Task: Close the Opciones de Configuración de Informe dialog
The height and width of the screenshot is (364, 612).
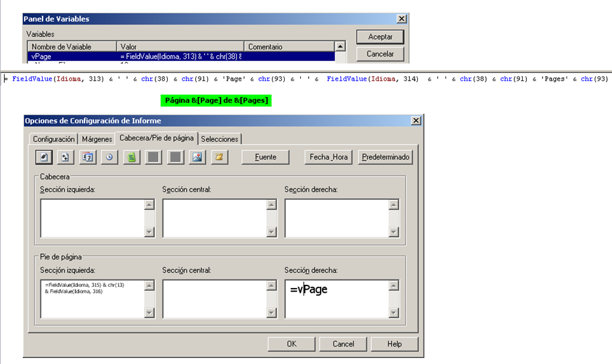Action: [x=416, y=120]
